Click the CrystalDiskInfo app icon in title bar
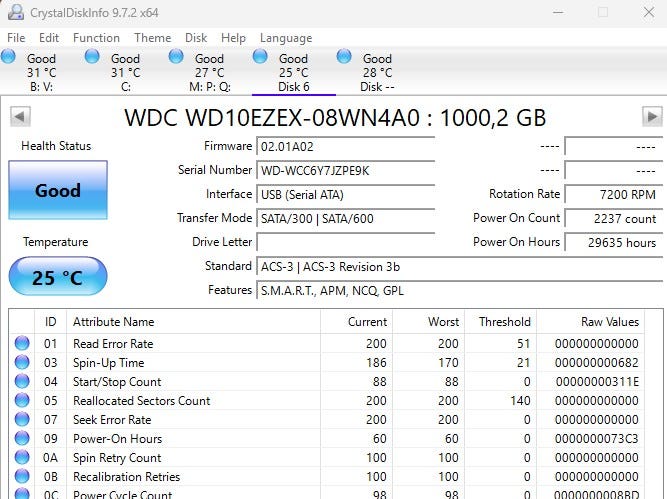Viewport: 667px width, 499px height. click(16, 12)
